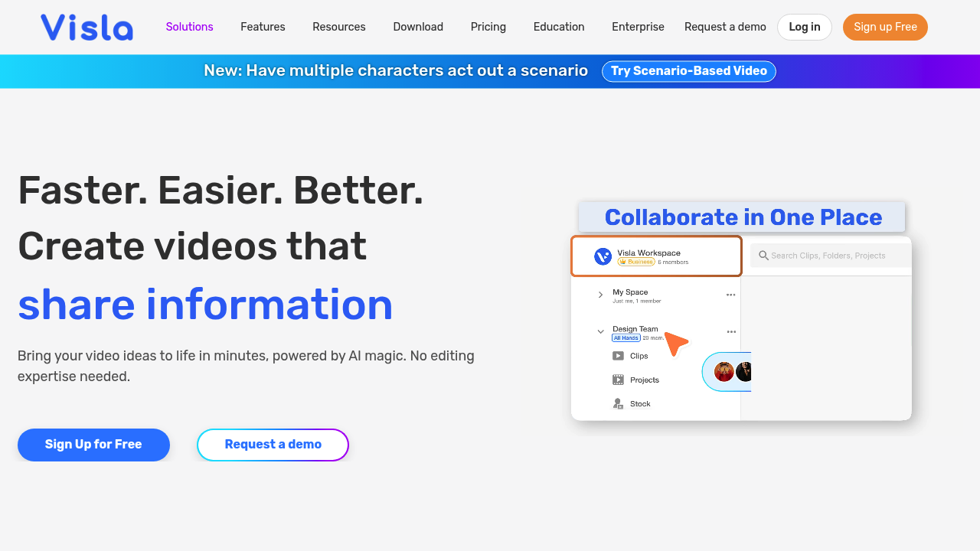Open the three-dot menu for Design Team
980x551 pixels.
point(731,332)
